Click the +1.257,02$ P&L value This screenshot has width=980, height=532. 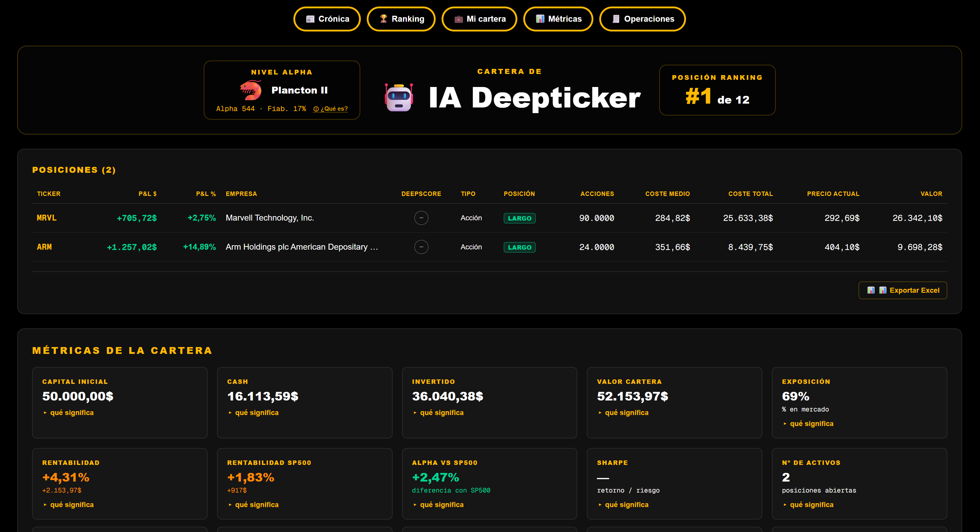coord(132,248)
